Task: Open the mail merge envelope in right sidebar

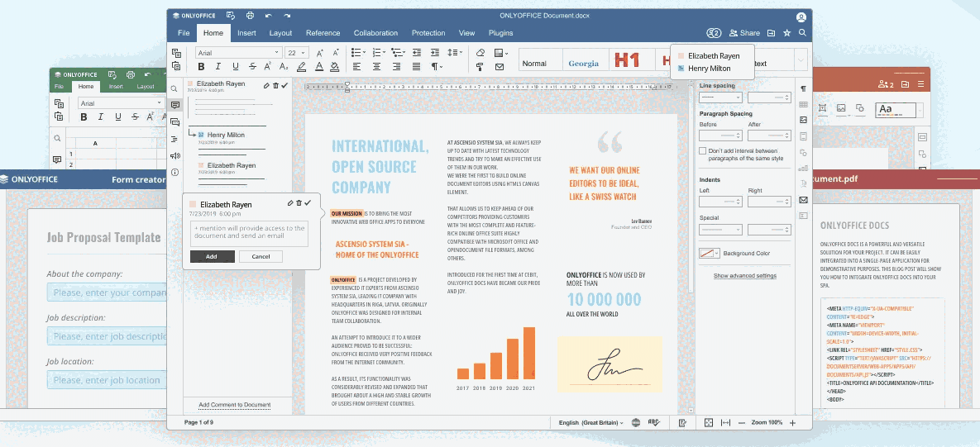Action: tap(803, 200)
